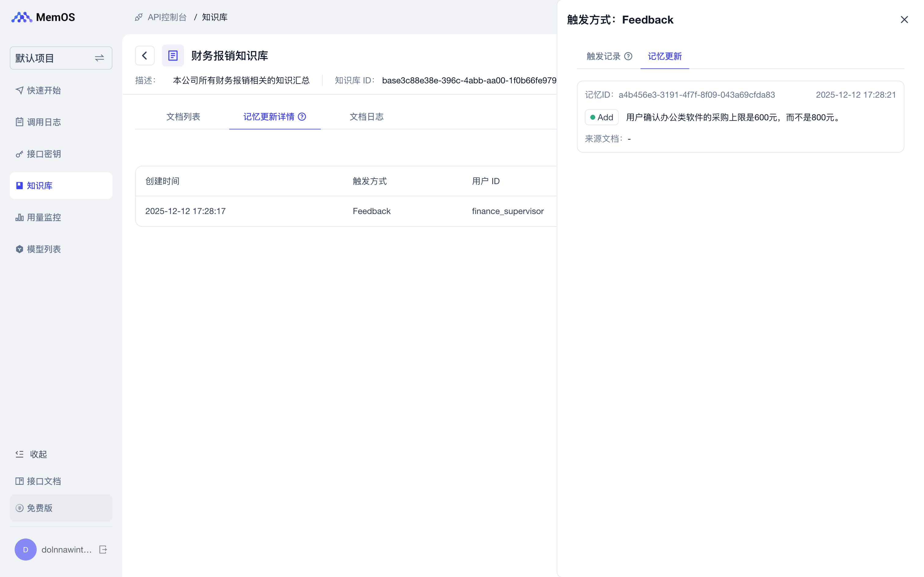Switch to the 文档列表 tab
The width and height of the screenshot is (924, 577).
pyautogui.click(x=183, y=117)
